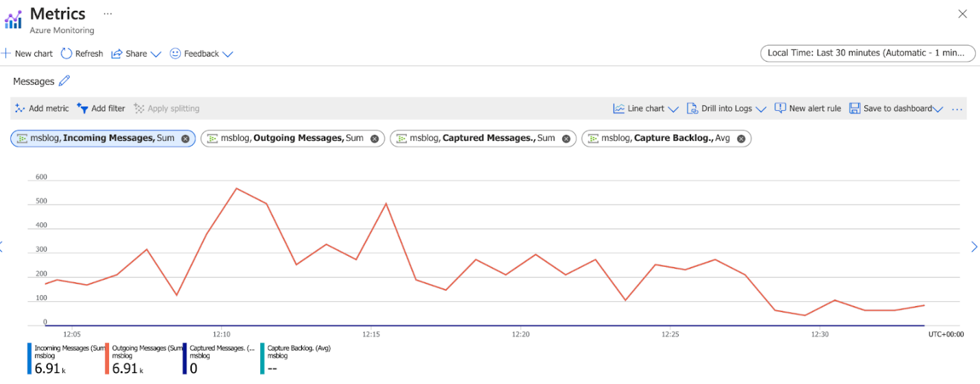Click the UTC+00:00 timezone label
This screenshot has height=384, width=980.
946,334
